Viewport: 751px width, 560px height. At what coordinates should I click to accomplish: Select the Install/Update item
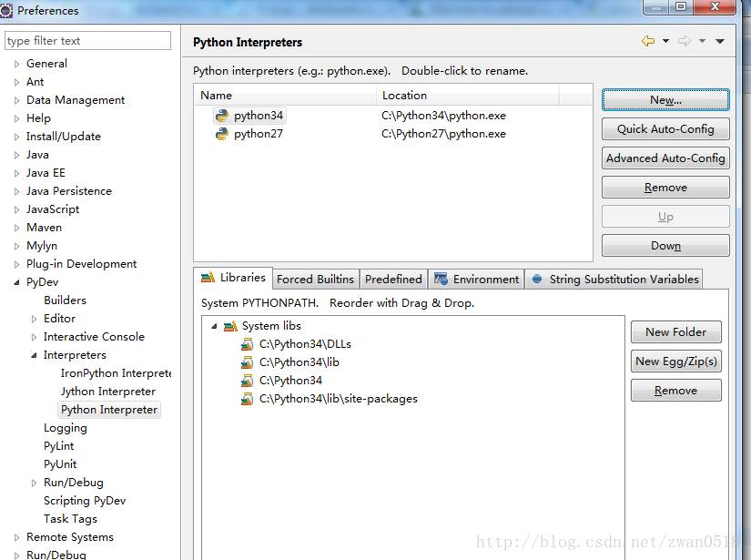click(63, 137)
